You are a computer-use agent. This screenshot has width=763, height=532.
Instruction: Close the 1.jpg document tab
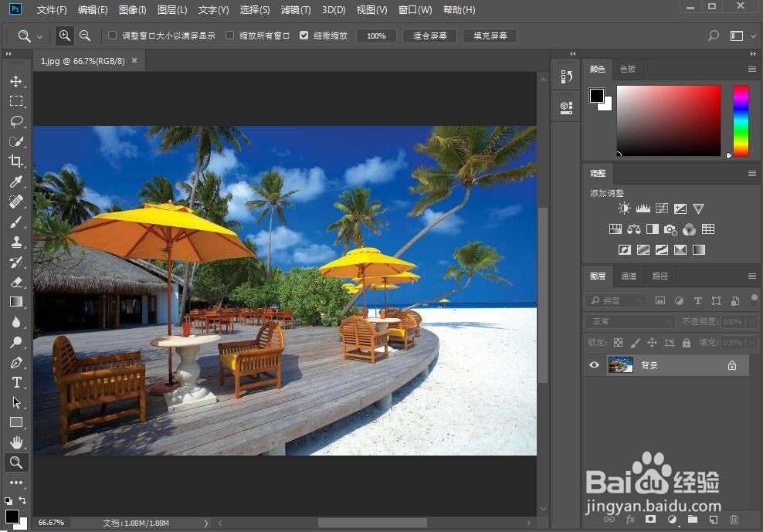coord(134,60)
